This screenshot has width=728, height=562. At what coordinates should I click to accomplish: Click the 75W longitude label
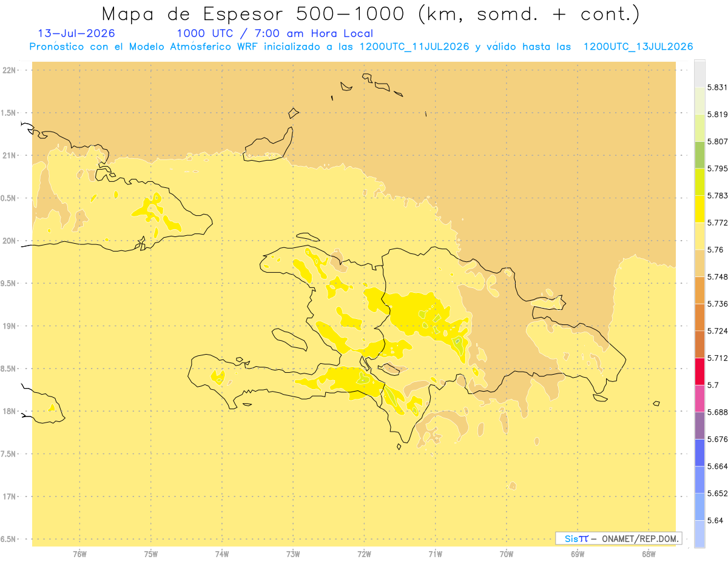(151, 554)
